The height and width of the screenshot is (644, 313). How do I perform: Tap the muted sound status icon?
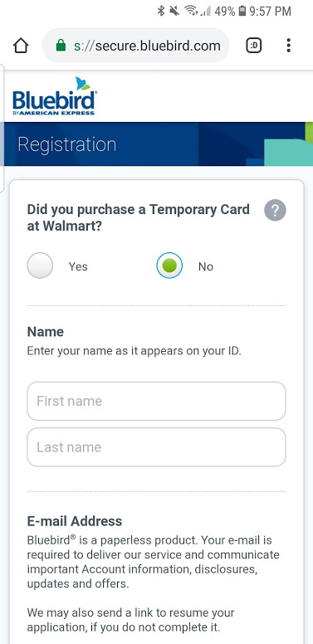174,11
